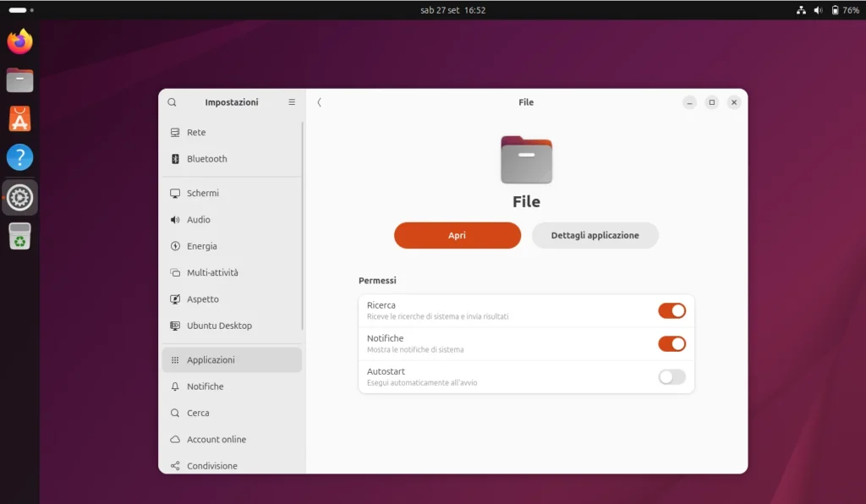Open the settings search magnifier
Screen dimensions: 866x504
point(172,101)
